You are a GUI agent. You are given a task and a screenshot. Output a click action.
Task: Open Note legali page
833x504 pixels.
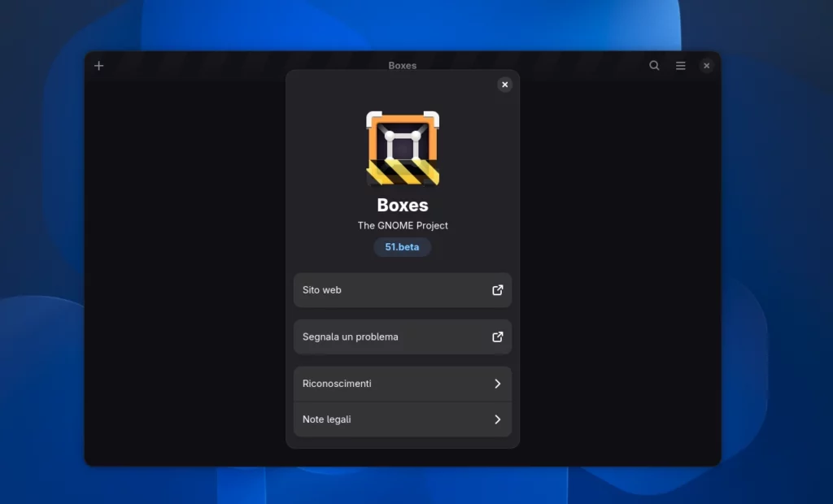pos(403,419)
